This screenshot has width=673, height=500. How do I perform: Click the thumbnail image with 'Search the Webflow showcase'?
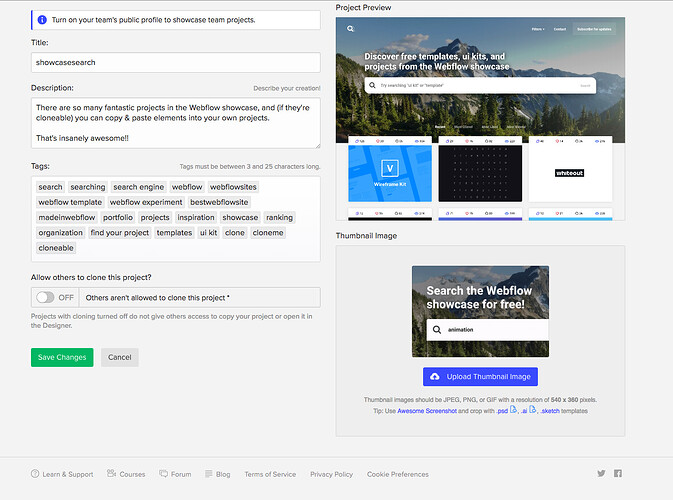click(x=480, y=311)
